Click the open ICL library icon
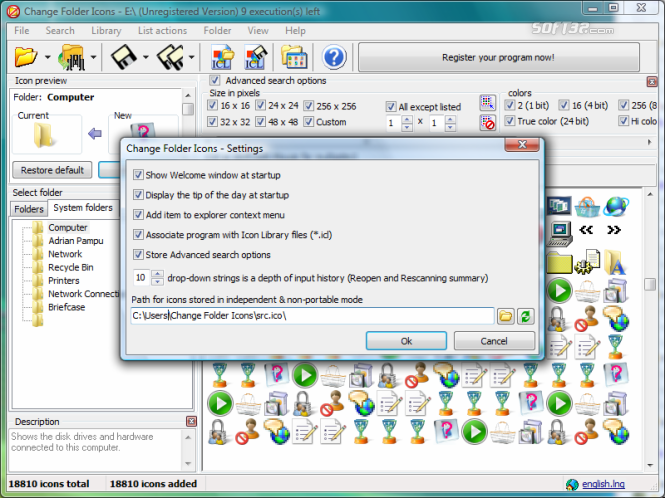Image resolution: width=665 pixels, height=498 pixels. (222, 57)
